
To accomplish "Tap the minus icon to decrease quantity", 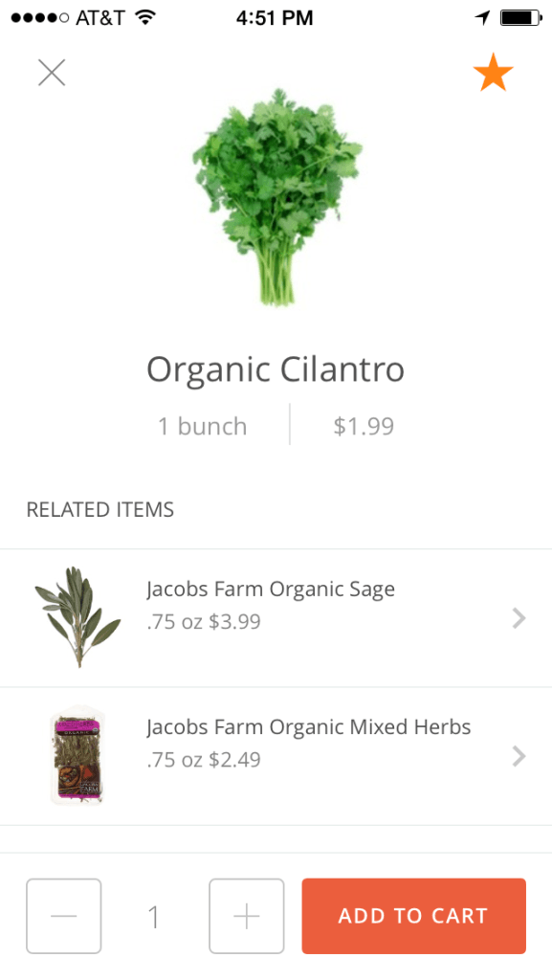I will coord(63,916).
